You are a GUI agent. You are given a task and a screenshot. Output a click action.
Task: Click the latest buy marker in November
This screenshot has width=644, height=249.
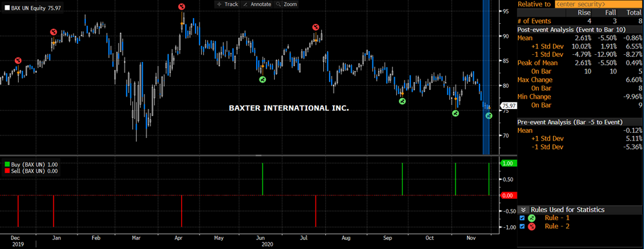(488, 116)
